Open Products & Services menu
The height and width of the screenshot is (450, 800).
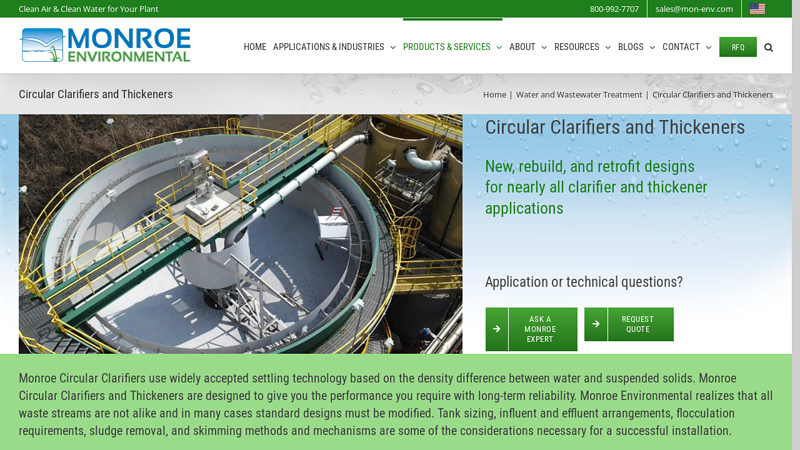click(446, 47)
